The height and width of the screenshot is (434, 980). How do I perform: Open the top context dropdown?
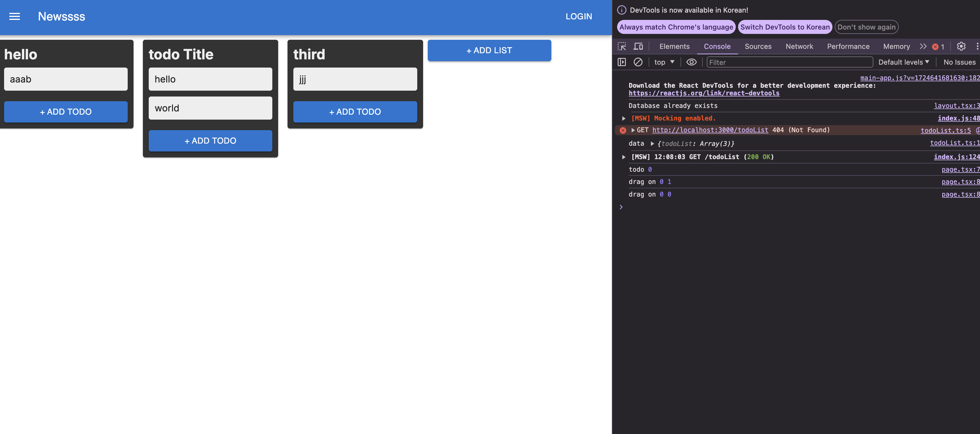664,62
